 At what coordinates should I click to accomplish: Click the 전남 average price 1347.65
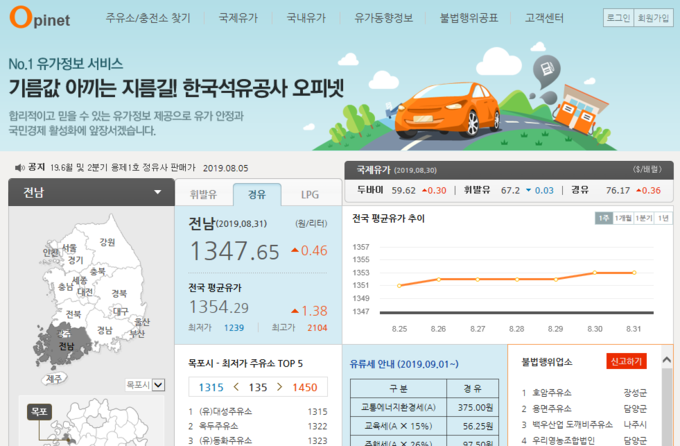click(x=235, y=251)
